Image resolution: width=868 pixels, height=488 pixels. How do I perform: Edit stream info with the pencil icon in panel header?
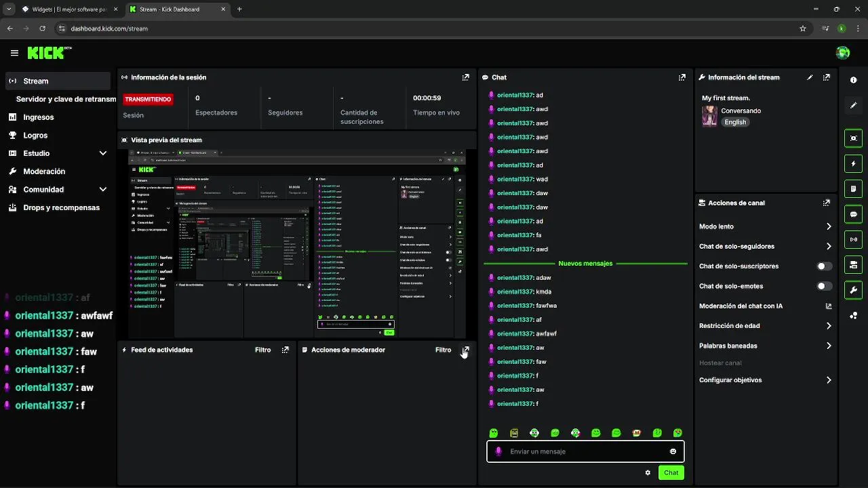point(810,77)
